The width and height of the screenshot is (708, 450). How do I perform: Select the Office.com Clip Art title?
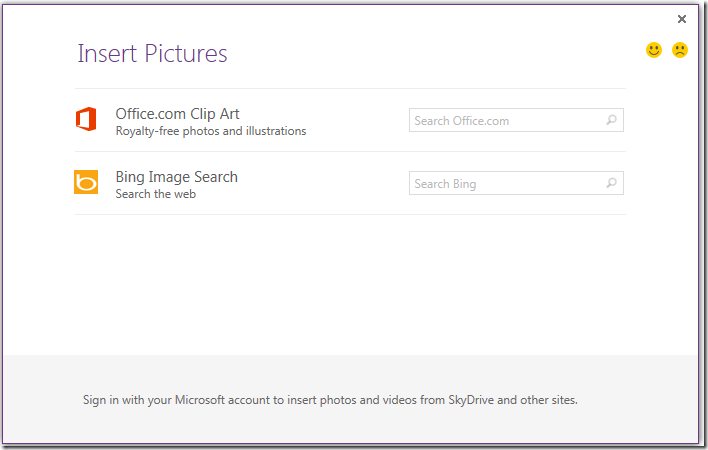[177, 114]
